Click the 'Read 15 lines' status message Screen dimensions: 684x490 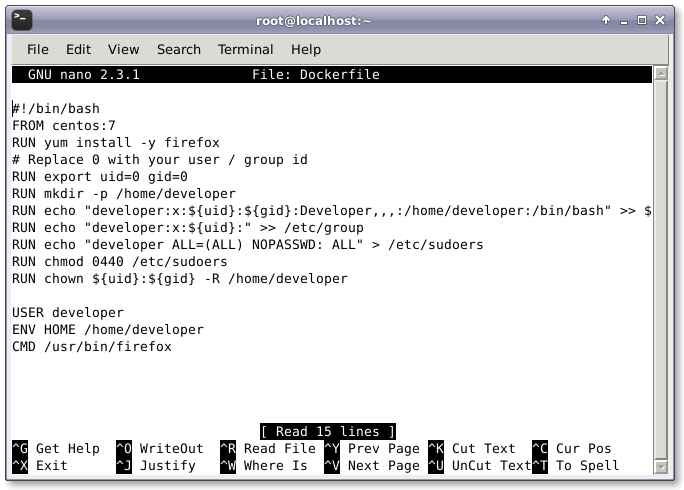point(326,431)
